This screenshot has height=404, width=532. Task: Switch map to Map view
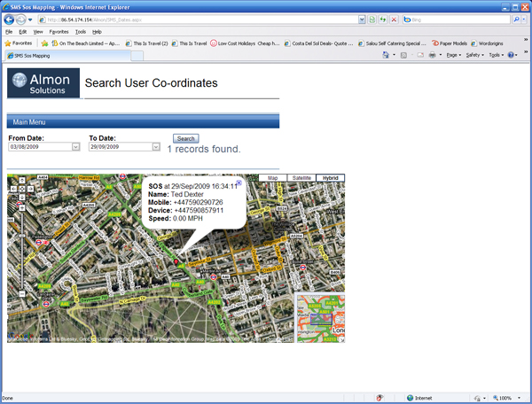[x=272, y=178]
